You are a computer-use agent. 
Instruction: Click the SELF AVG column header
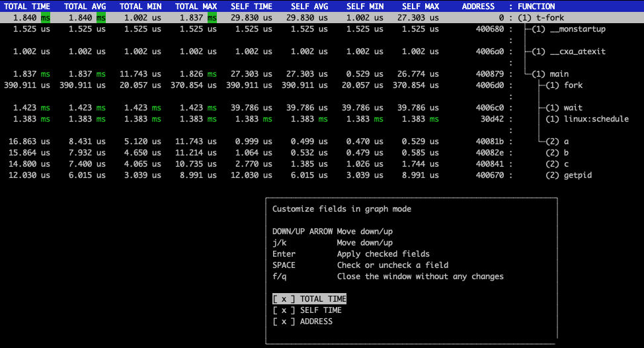[309, 7]
